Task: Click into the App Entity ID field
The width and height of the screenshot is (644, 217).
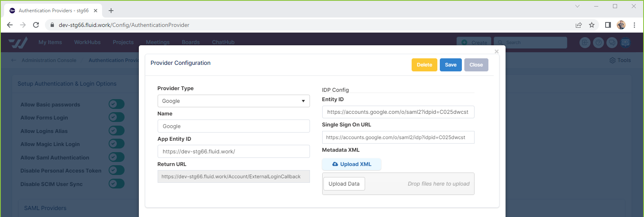Action: [x=233, y=151]
